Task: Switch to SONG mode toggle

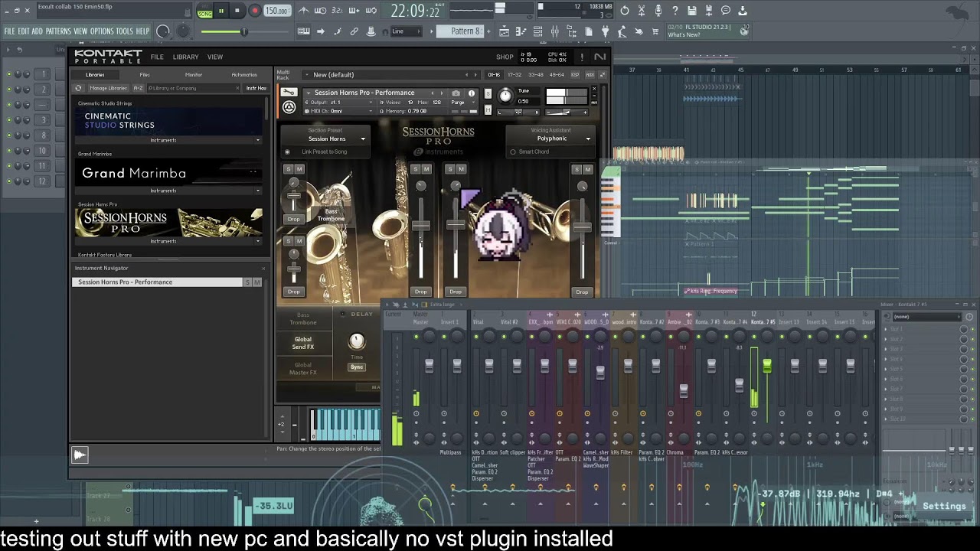Action: 205,14
